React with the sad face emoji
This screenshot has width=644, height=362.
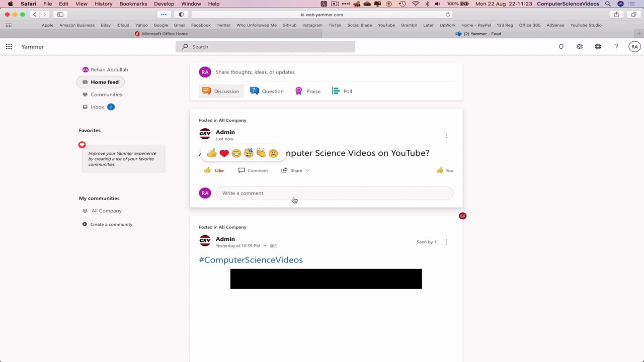pyautogui.click(x=273, y=153)
